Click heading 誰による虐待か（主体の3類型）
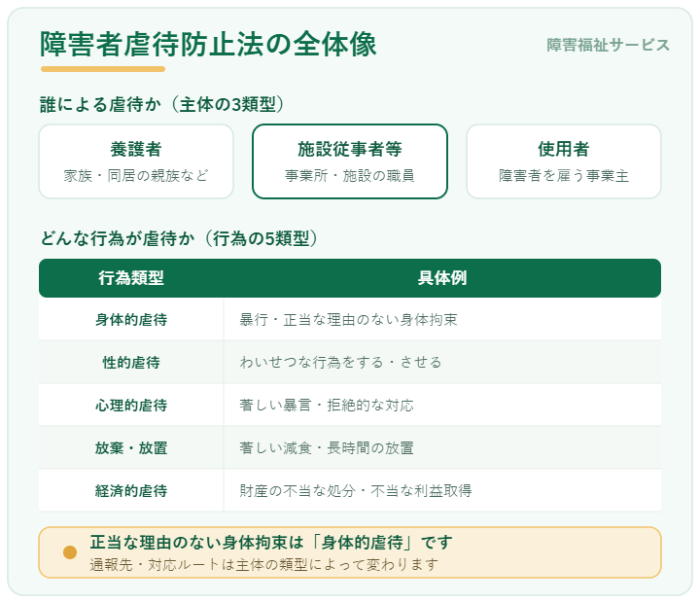The height and width of the screenshot is (603, 700). coord(162,104)
